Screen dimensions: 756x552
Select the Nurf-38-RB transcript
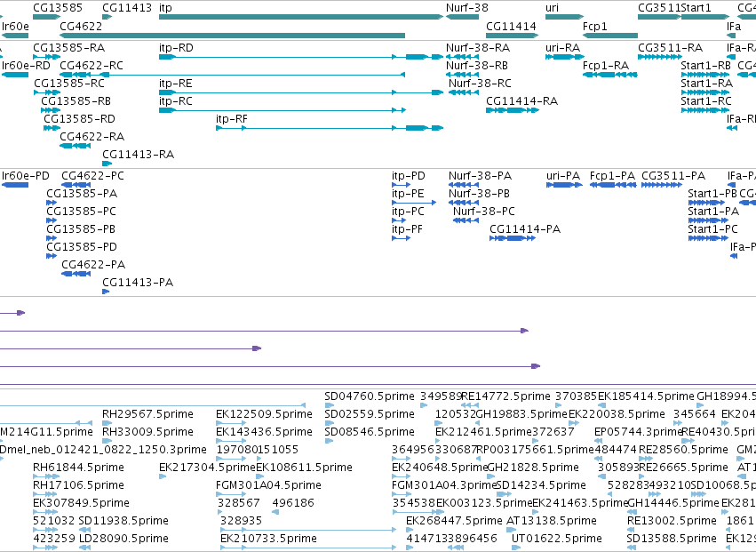[x=462, y=75]
